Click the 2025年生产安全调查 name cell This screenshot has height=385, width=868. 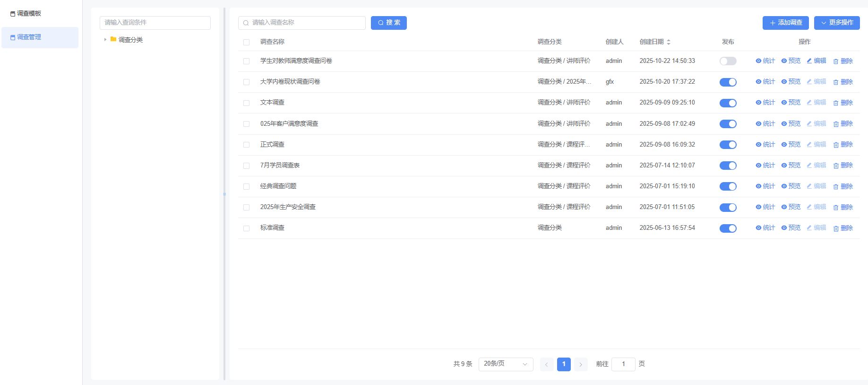pyautogui.click(x=288, y=207)
